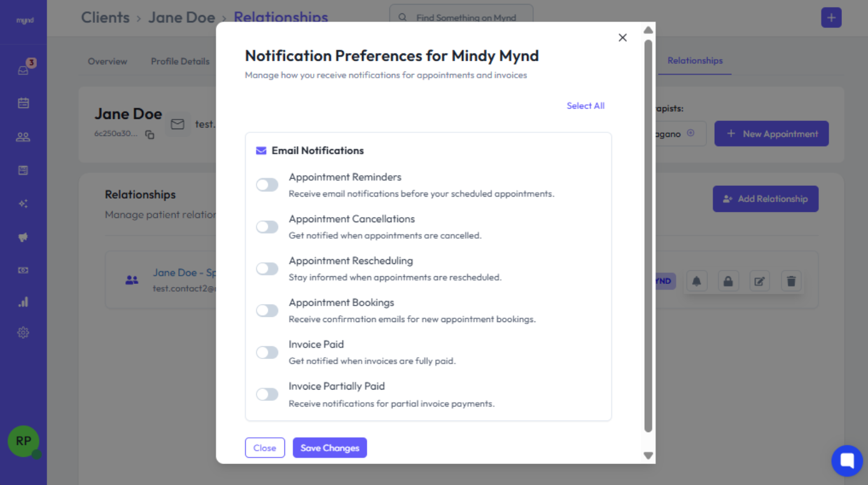Click the dialog scrollbar down arrow
The width and height of the screenshot is (868, 485).
coord(648,455)
